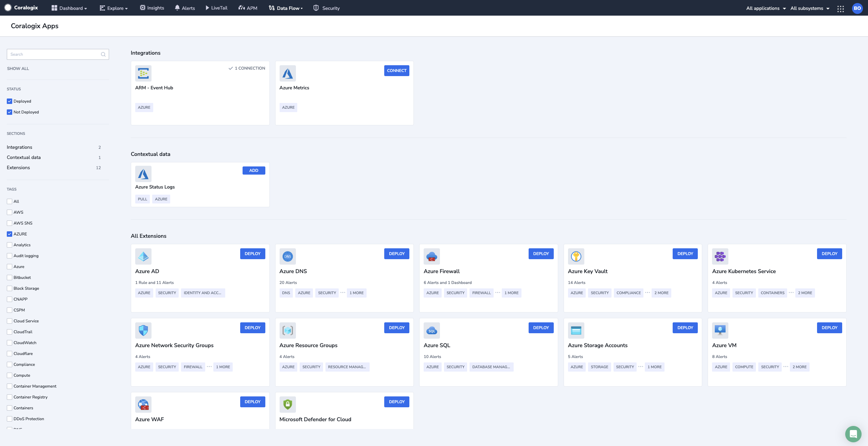Screen dimensions: 868x446
Task: Click the SHOW ALL filter link
Action: (x=18, y=69)
